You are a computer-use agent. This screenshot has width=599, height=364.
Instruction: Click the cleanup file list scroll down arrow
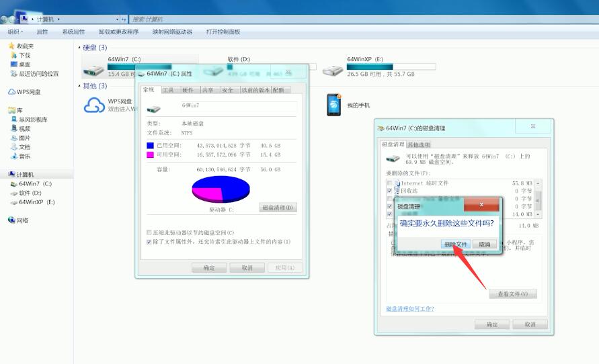pos(538,214)
